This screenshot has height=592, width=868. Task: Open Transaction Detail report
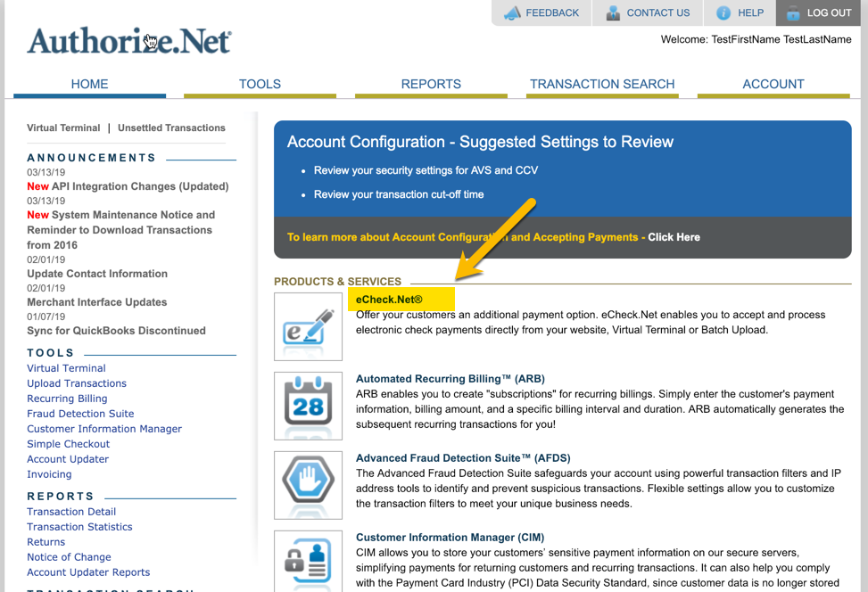pyautogui.click(x=71, y=512)
